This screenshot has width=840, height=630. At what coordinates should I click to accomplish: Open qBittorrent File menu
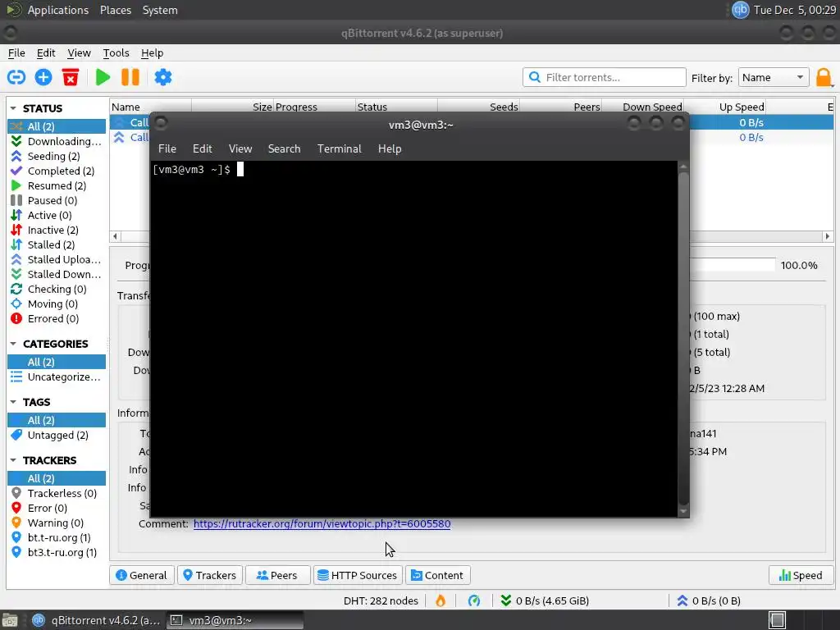pos(16,53)
